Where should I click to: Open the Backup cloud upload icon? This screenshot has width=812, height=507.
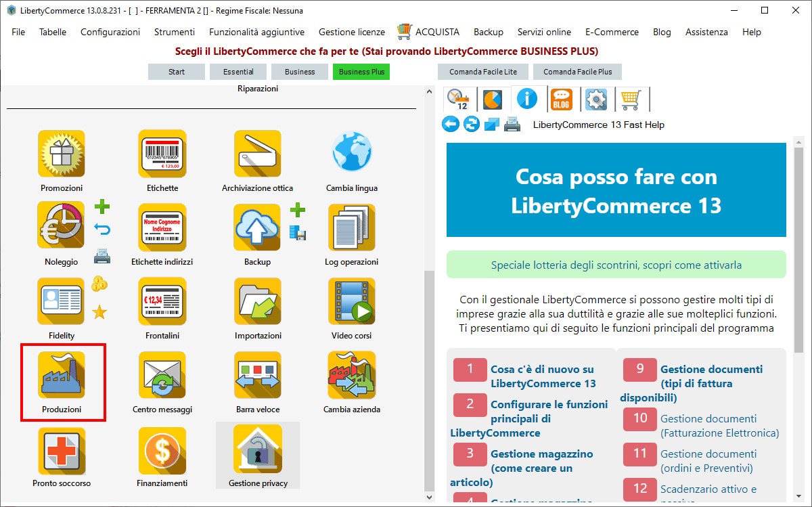pos(258,227)
